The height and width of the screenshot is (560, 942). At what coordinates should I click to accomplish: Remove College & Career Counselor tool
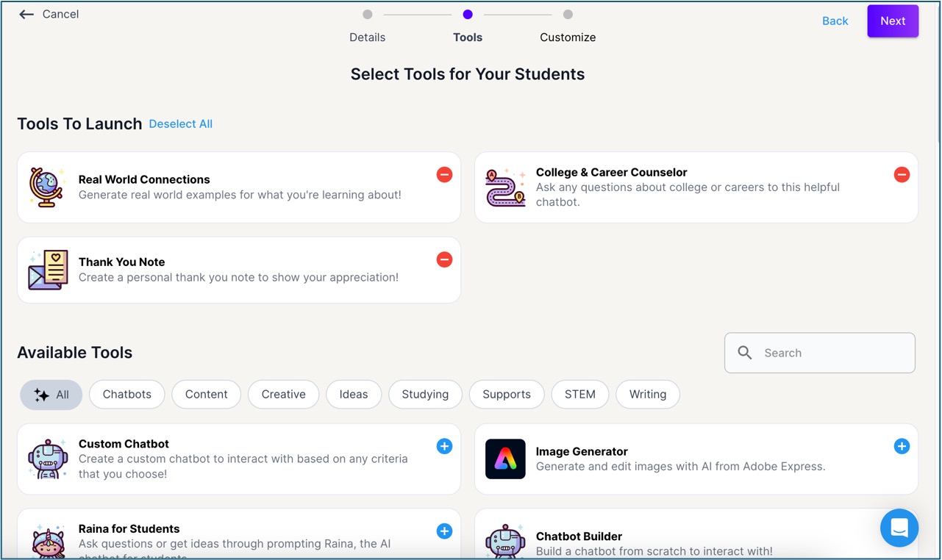tap(902, 175)
